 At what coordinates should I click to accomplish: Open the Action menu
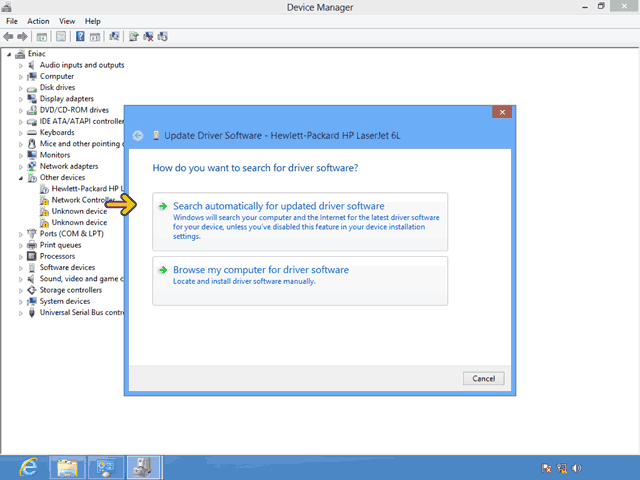click(x=38, y=21)
